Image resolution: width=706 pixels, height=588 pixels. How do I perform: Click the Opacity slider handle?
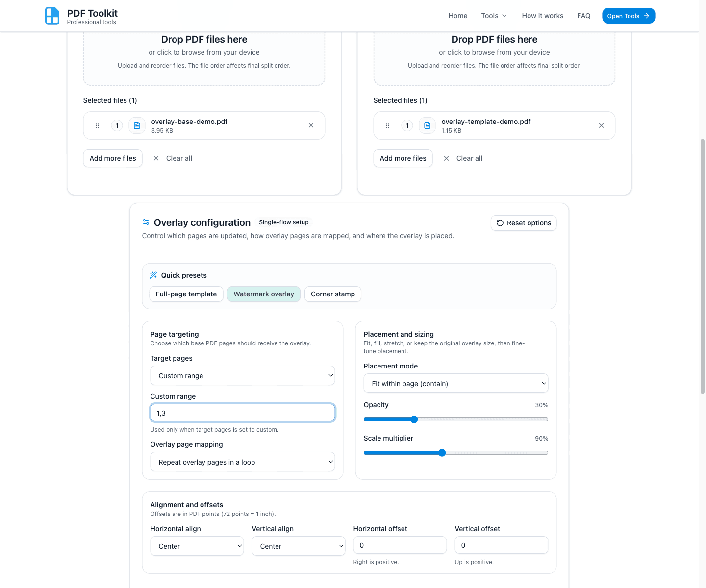point(414,419)
